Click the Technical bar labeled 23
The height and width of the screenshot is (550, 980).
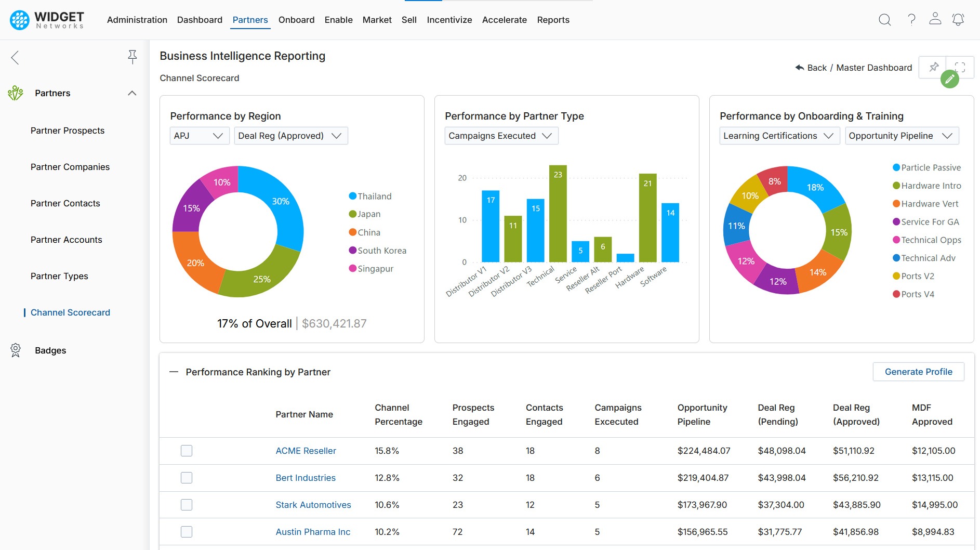click(558, 214)
